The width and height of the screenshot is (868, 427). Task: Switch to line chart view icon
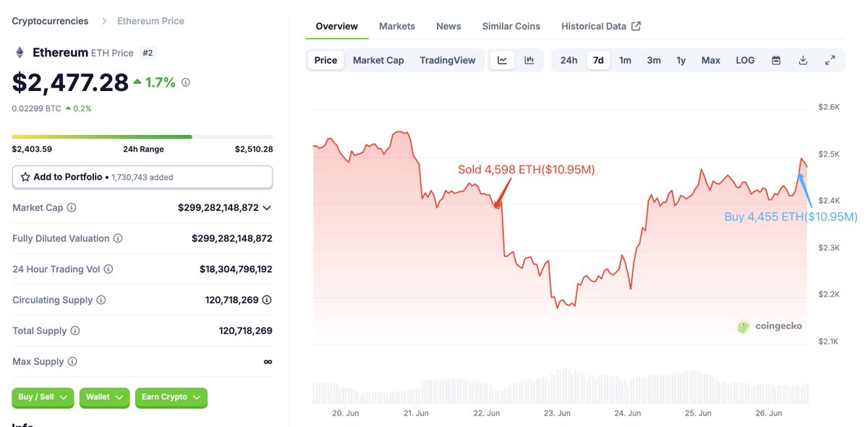pyautogui.click(x=503, y=60)
